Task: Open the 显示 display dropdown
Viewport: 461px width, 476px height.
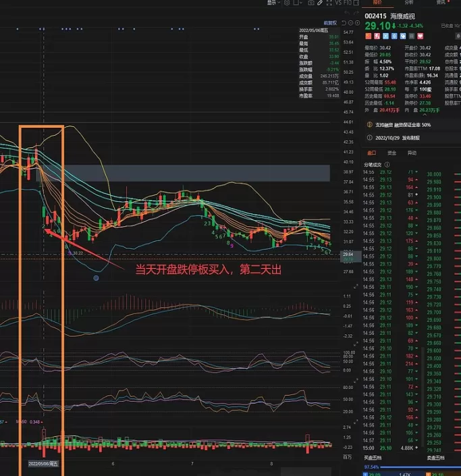Action: tap(273, 3)
